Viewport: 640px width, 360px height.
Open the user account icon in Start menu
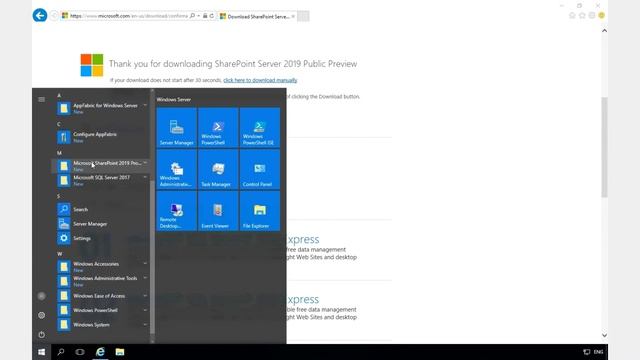pos(42,296)
